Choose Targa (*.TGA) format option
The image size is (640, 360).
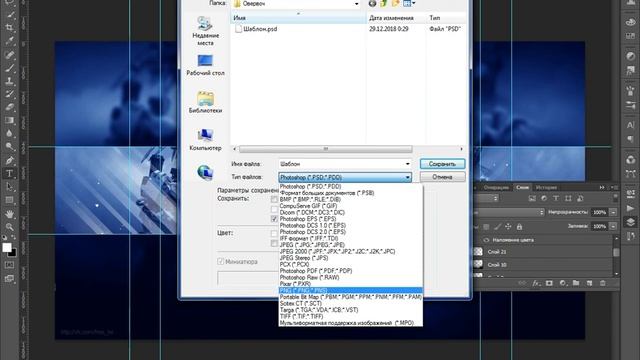tap(351, 310)
